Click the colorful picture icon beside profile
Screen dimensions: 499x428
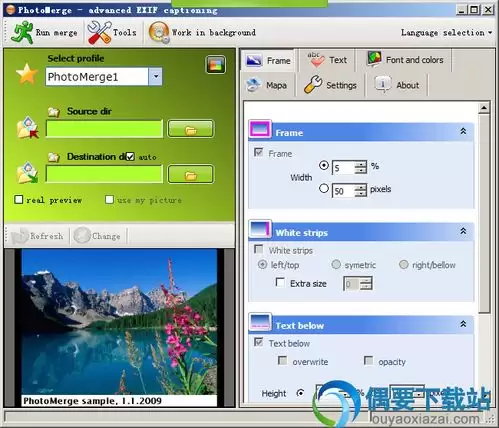pos(215,64)
